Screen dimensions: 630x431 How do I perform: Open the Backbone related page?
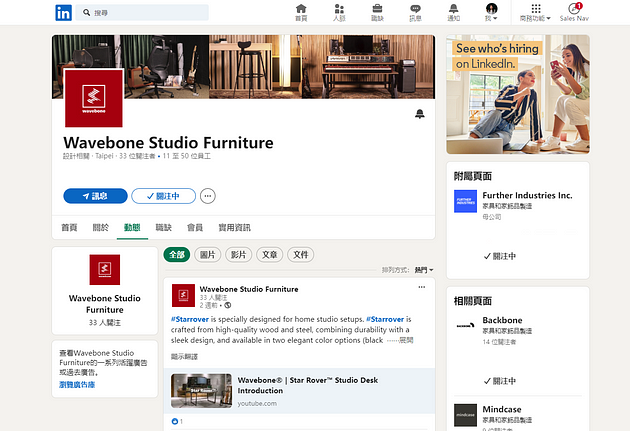[502, 321]
